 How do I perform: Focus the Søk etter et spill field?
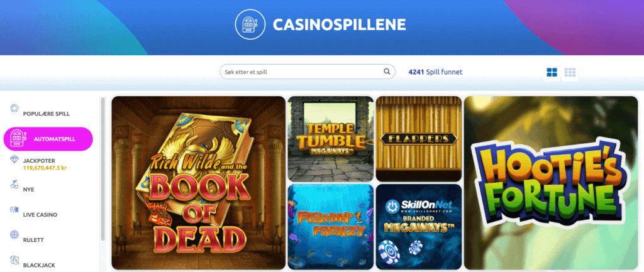pos(307,72)
